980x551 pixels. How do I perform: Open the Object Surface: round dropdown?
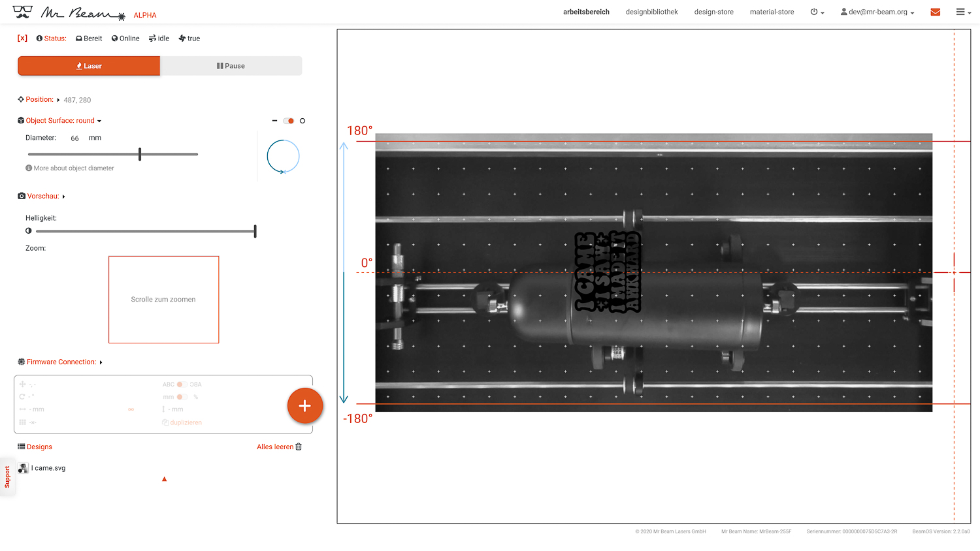coord(63,121)
